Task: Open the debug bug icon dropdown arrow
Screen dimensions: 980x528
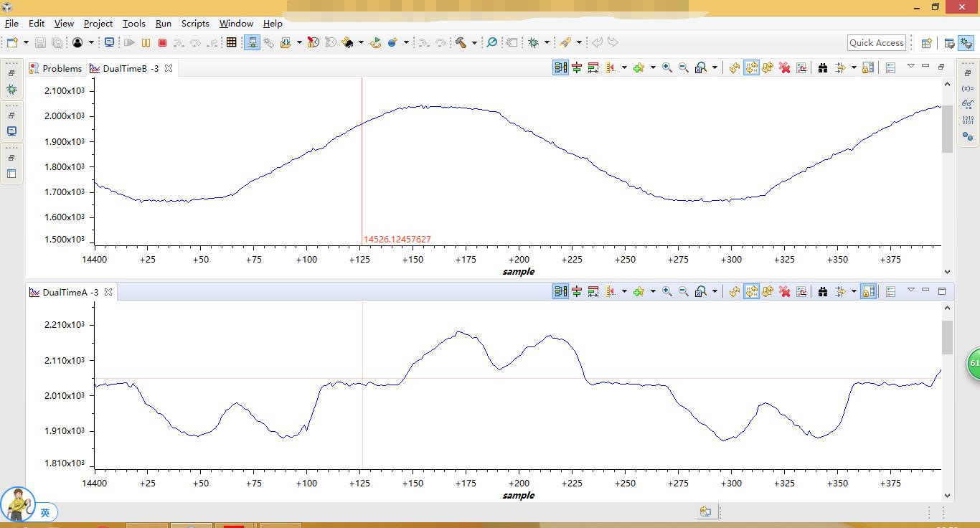Action: click(x=547, y=43)
